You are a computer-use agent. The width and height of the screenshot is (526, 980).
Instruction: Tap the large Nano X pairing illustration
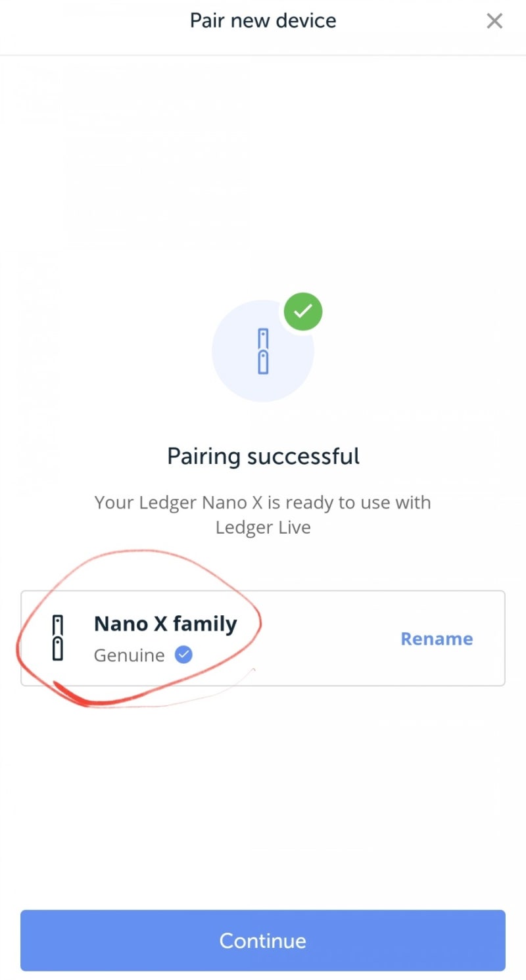click(263, 351)
